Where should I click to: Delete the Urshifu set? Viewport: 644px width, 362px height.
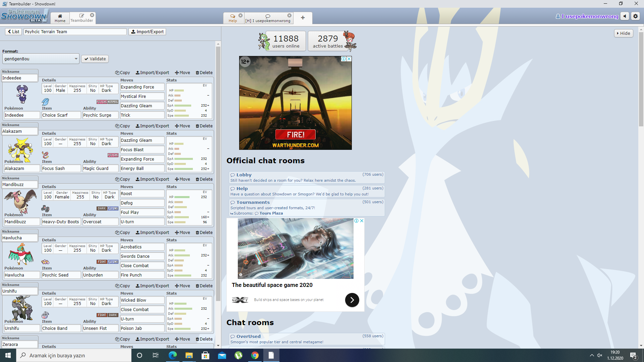click(x=204, y=286)
